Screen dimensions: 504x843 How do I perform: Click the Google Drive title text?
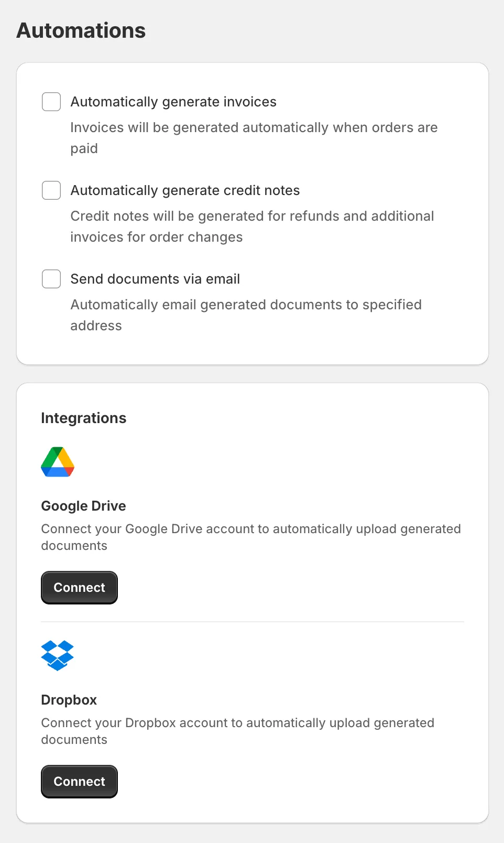pos(83,505)
